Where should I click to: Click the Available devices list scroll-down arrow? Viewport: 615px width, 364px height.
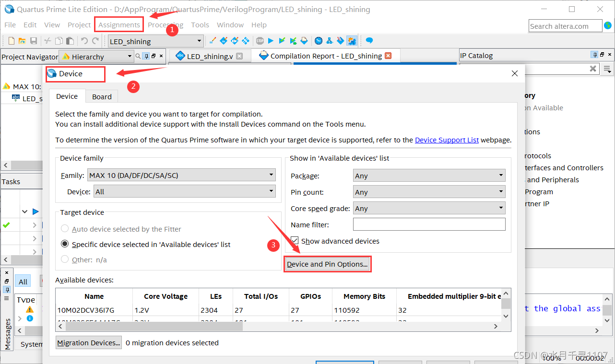click(x=506, y=316)
